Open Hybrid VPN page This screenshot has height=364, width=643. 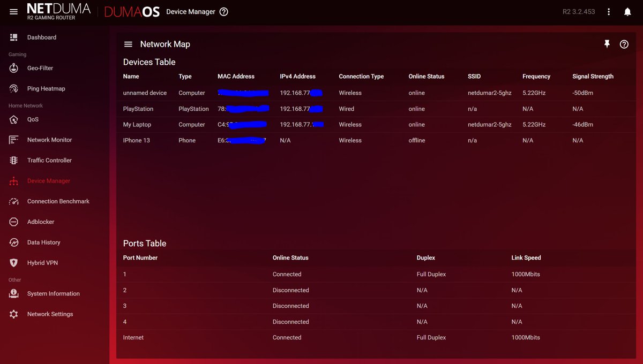tap(42, 263)
